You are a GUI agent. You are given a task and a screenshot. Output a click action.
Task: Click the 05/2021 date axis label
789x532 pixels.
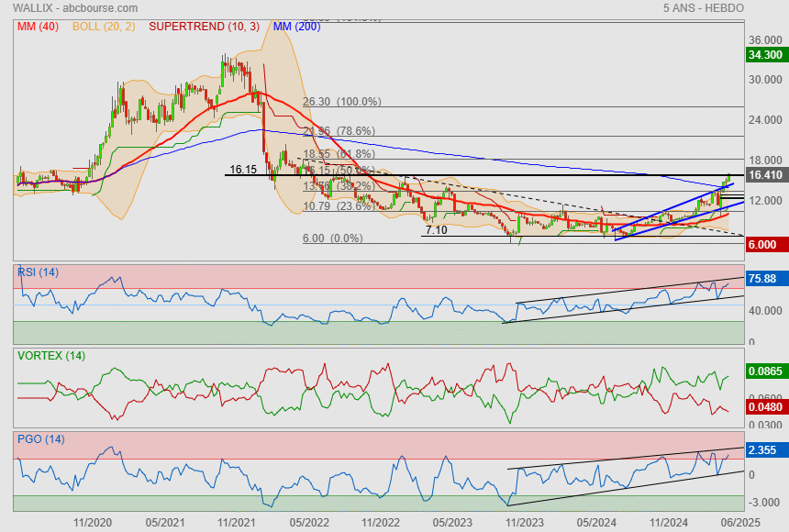click(165, 523)
